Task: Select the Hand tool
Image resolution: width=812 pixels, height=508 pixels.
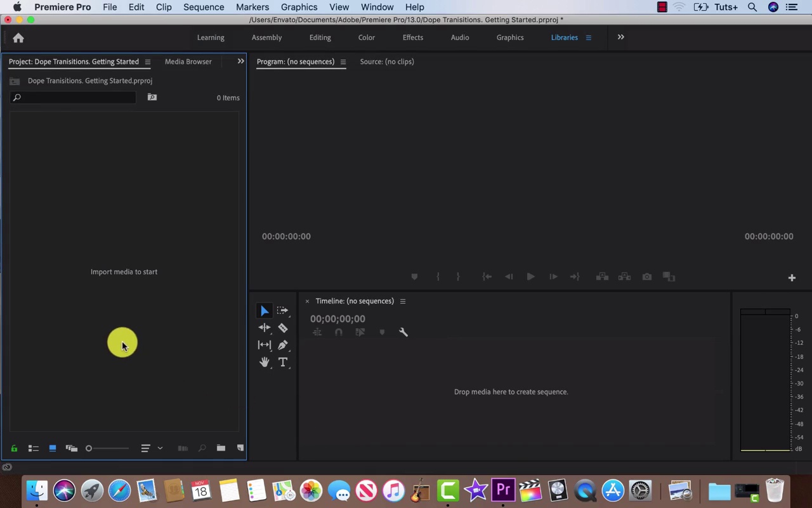Action: point(265,362)
